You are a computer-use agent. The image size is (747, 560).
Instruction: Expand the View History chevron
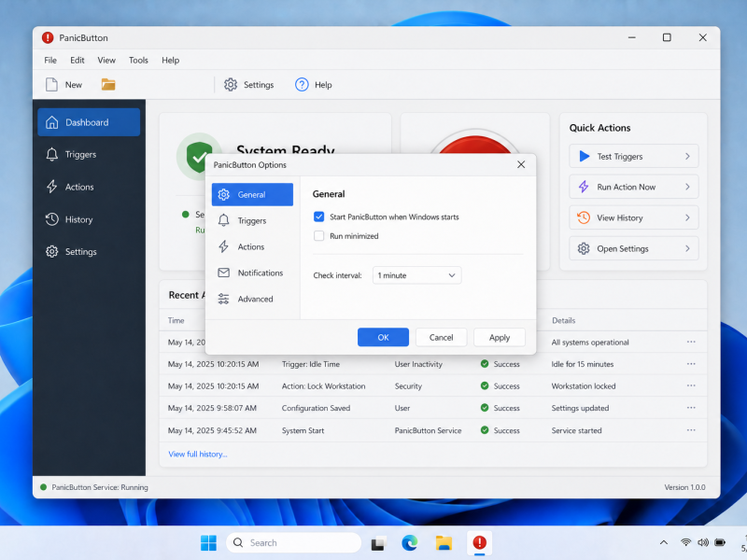687,217
